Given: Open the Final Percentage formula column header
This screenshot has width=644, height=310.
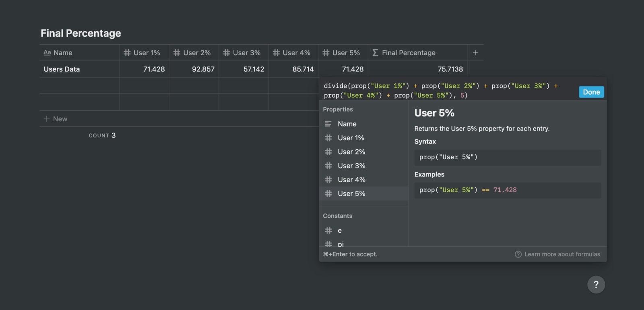Looking at the screenshot, I should pyautogui.click(x=417, y=53).
